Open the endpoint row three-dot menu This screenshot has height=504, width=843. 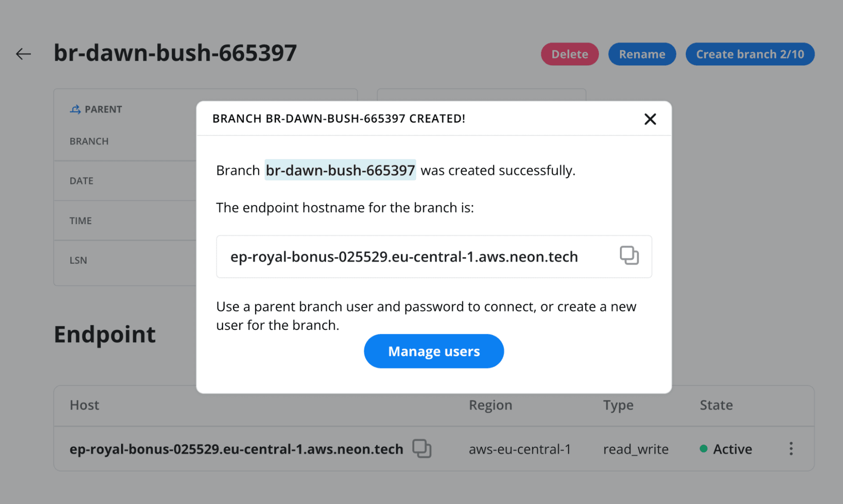791,448
